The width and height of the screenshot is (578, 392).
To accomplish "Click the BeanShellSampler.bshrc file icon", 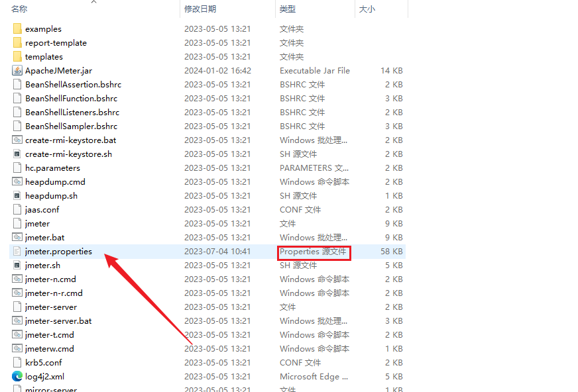I will click(x=17, y=126).
